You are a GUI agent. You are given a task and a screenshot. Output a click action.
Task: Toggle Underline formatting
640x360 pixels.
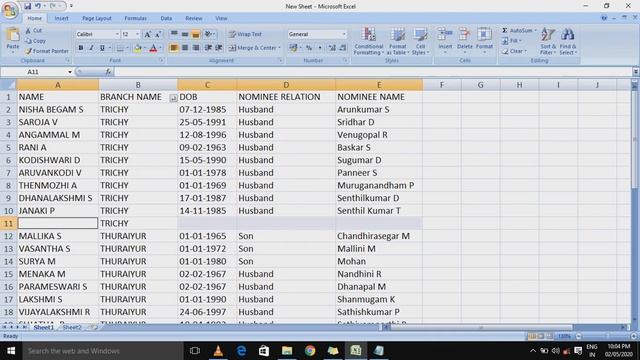102,48
